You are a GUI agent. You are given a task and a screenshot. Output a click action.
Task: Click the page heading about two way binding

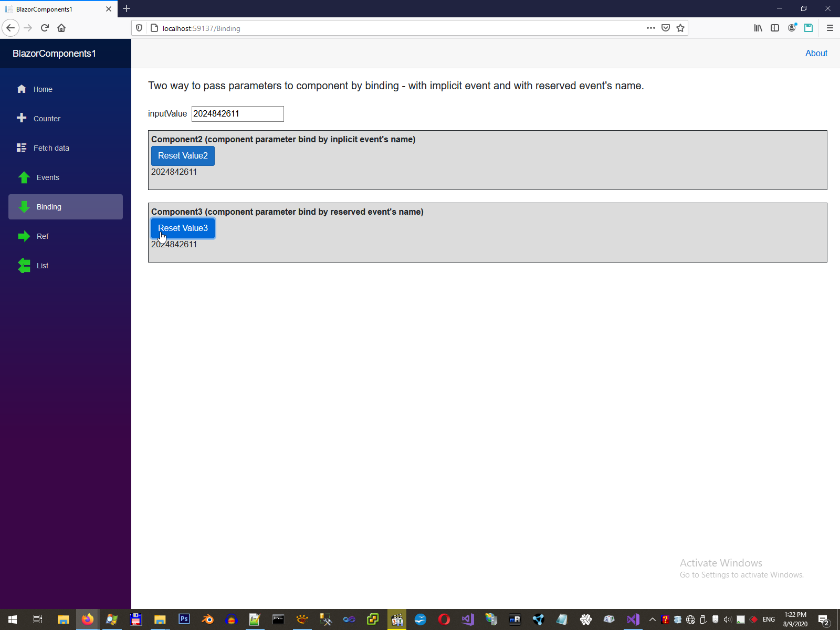coord(396,86)
